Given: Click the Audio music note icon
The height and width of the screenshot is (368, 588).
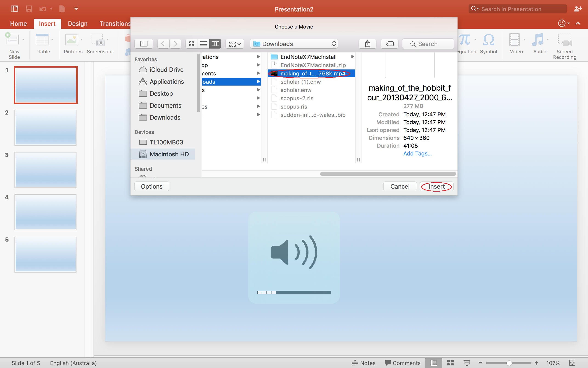Looking at the screenshot, I should (x=537, y=40).
